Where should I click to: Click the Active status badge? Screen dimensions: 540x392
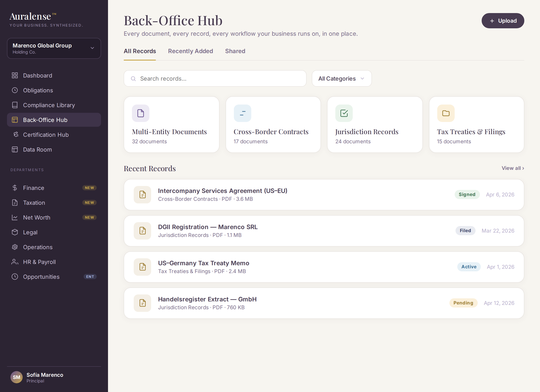point(469,267)
